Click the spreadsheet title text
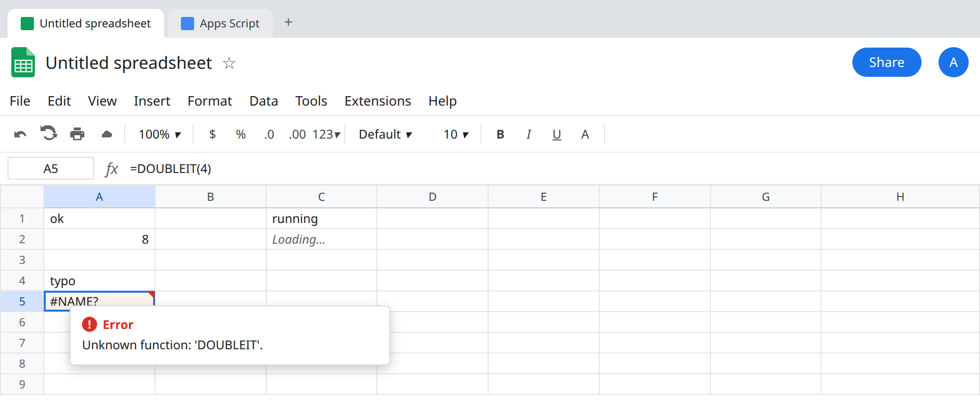This screenshot has width=980, height=411. click(129, 63)
